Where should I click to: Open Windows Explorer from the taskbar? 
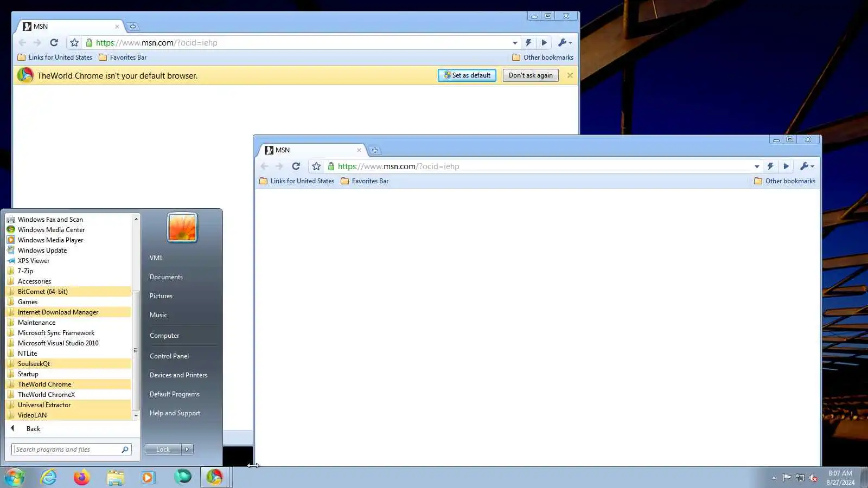click(x=116, y=477)
